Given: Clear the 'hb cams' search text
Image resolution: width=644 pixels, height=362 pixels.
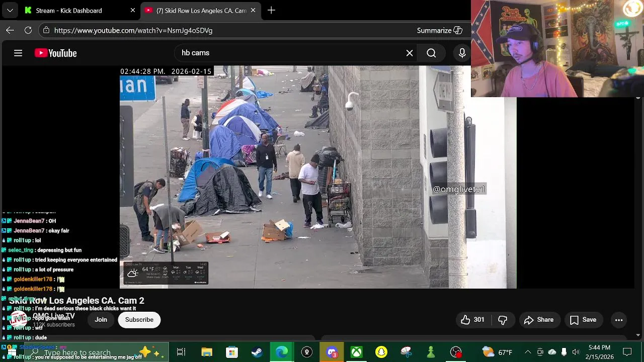Looking at the screenshot, I should point(410,53).
